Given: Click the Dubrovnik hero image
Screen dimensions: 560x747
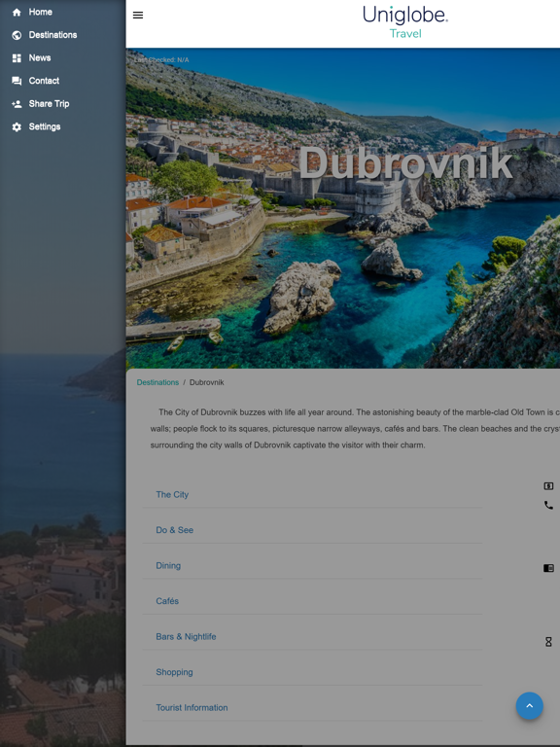Looking at the screenshot, I should pyautogui.click(x=343, y=208).
